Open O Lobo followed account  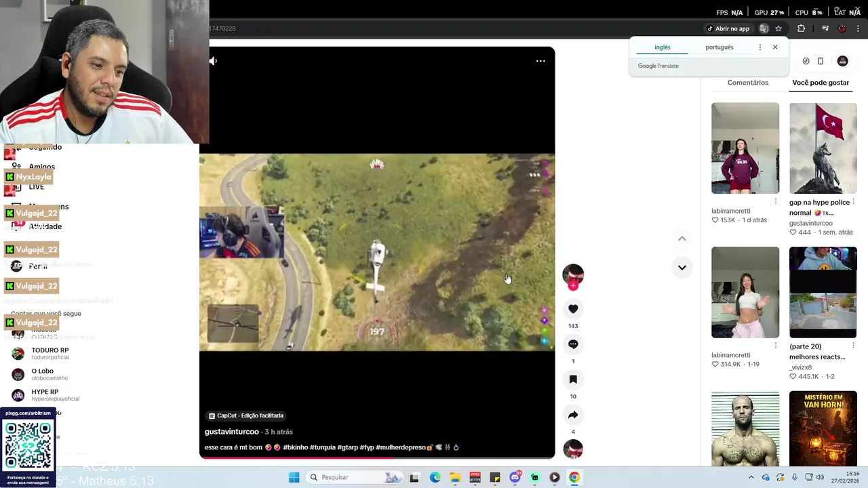click(x=41, y=374)
